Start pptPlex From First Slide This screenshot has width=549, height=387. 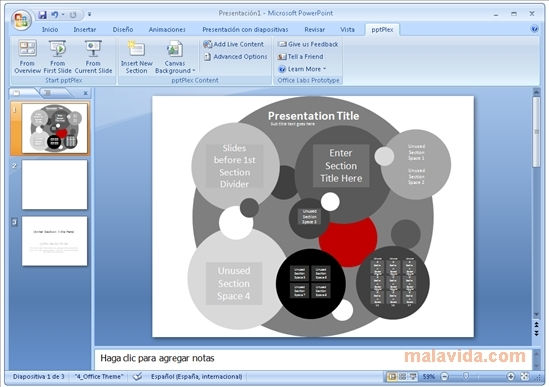pos(57,57)
